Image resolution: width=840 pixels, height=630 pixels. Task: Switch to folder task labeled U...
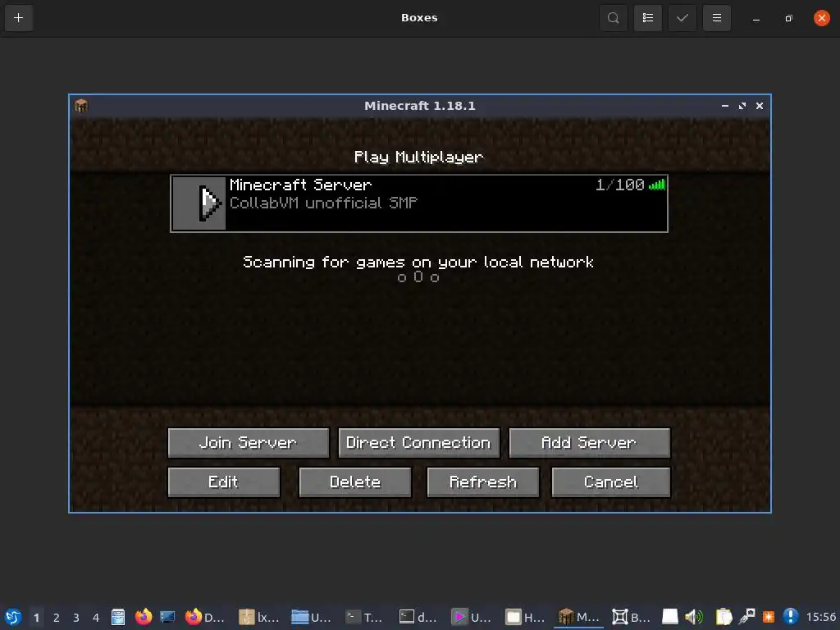312,617
